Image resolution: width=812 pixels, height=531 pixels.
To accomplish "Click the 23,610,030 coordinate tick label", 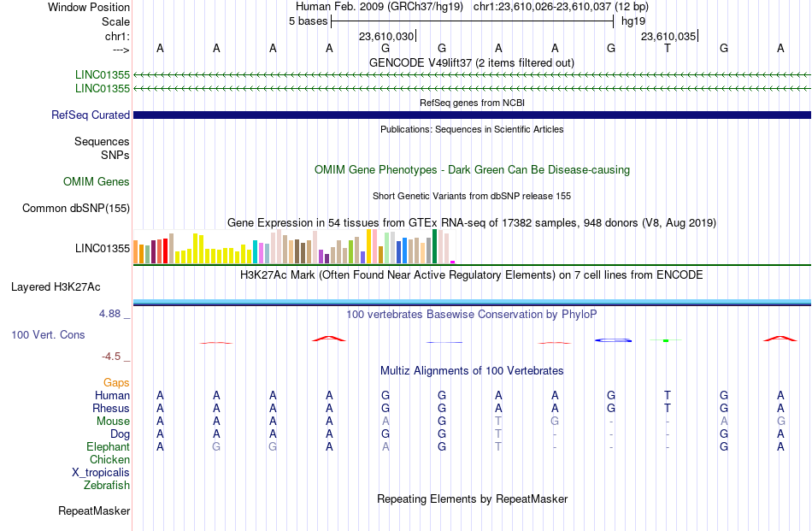I will point(386,36).
